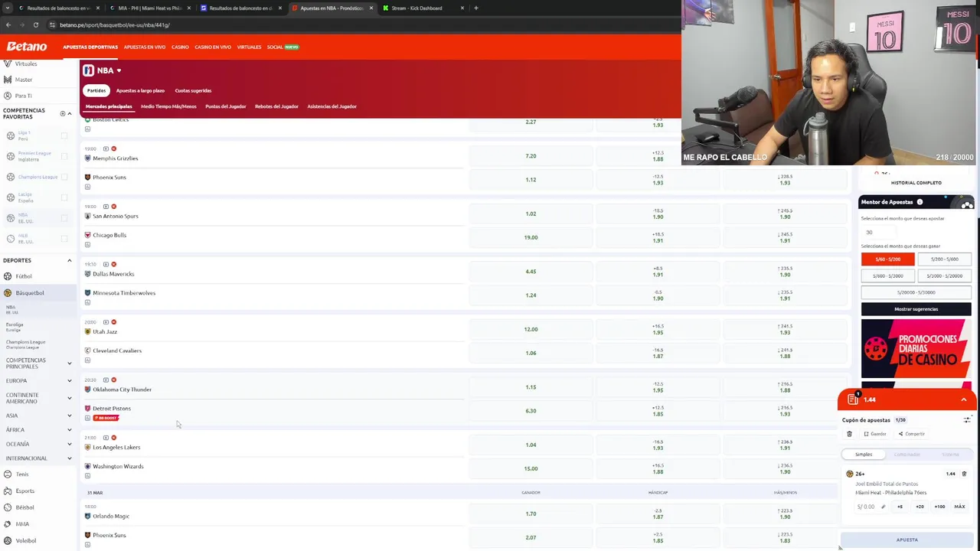
Task: Switch to Apuestas a largo plazo tab
Action: pyautogui.click(x=140, y=90)
